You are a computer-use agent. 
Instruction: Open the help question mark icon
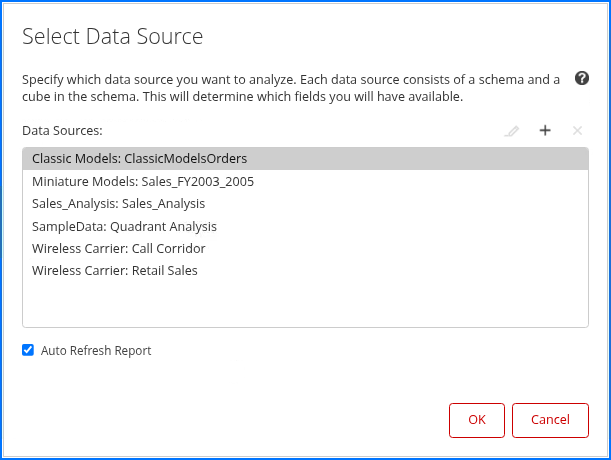tap(582, 78)
